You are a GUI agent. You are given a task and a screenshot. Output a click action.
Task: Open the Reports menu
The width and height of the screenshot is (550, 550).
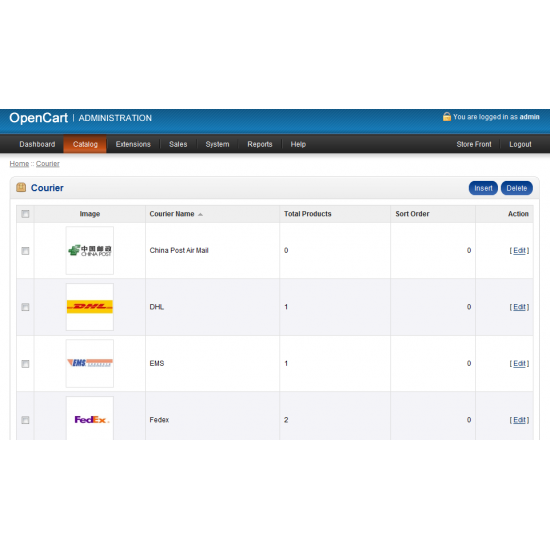pyautogui.click(x=260, y=144)
